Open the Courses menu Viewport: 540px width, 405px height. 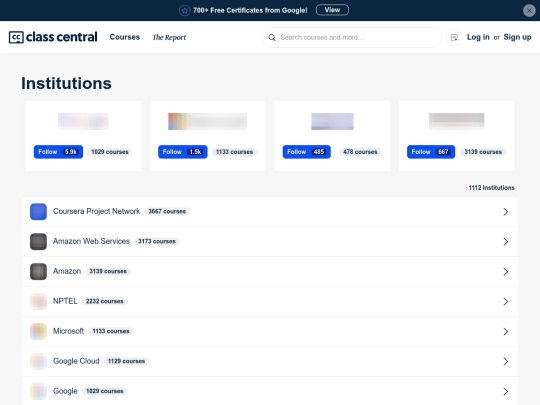point(125,37)
